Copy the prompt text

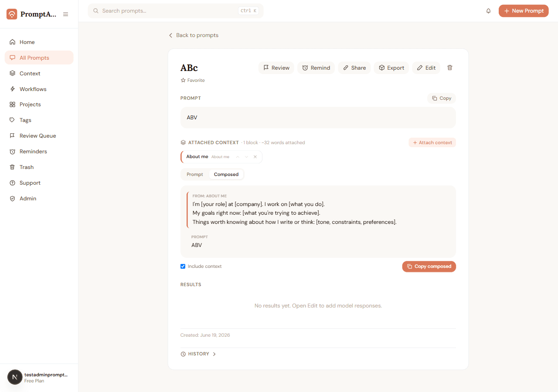click(x=442, y=98)
